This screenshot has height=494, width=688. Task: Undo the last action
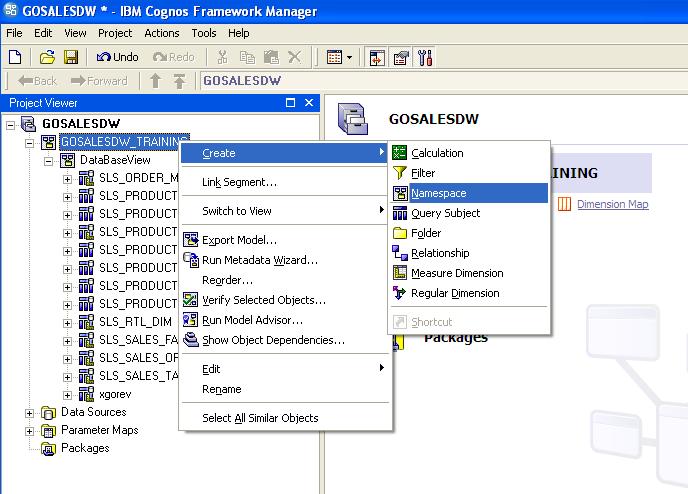(117, 57)
